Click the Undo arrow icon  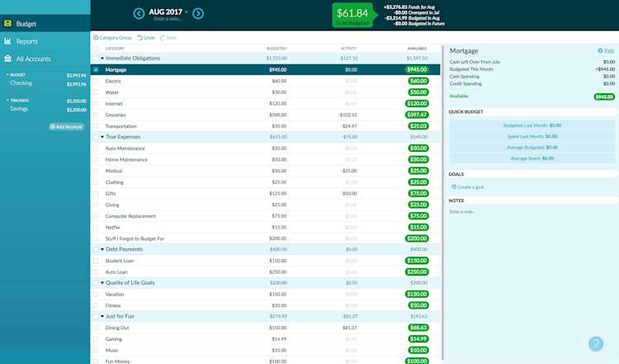click(x=139, y=37)
